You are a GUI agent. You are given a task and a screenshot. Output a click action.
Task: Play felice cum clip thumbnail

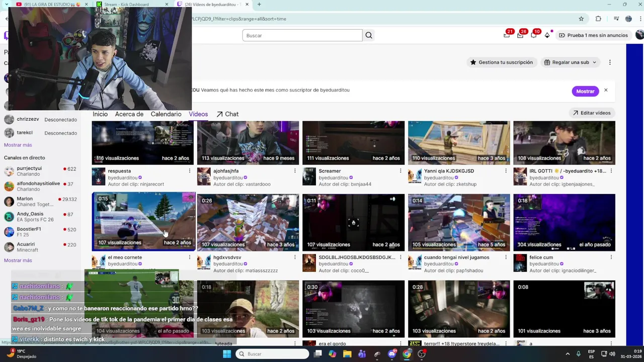click(x=564, y=222)
